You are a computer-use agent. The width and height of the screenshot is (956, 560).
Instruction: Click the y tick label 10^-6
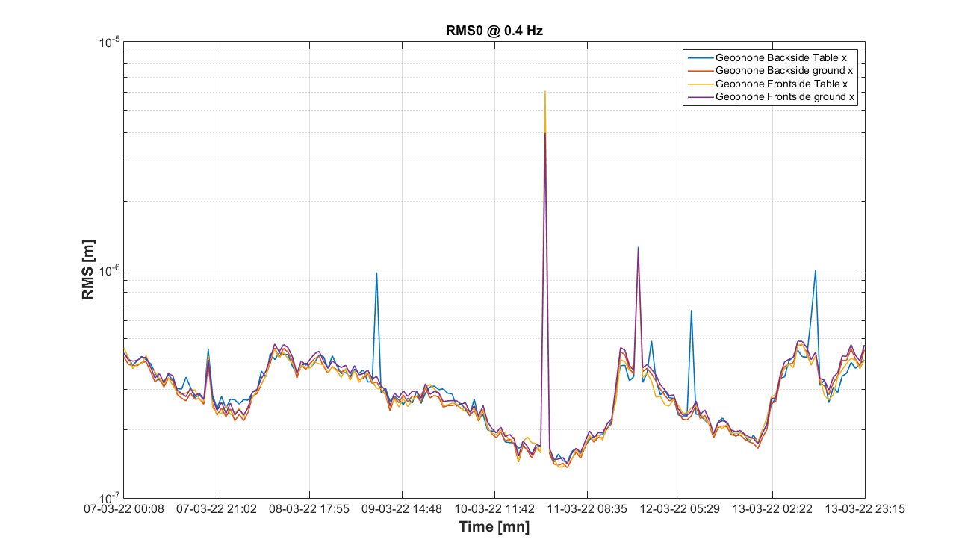[x=109, y=270]
